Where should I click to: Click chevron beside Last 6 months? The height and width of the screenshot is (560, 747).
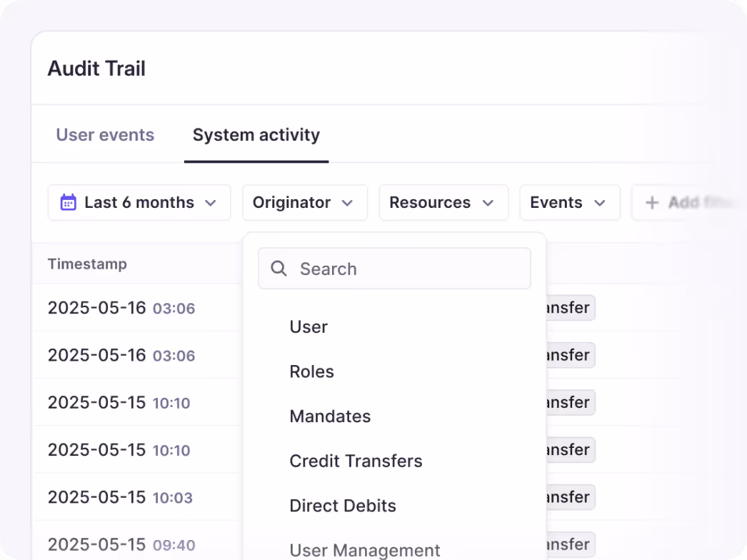(x=211, y=203)
